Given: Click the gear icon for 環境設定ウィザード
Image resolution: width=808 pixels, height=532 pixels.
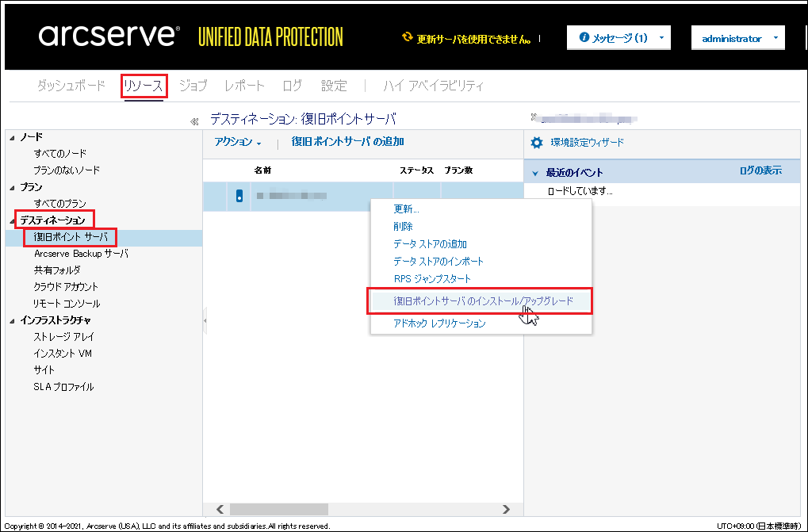Looking at the screenshot, I should click(537, 143).
